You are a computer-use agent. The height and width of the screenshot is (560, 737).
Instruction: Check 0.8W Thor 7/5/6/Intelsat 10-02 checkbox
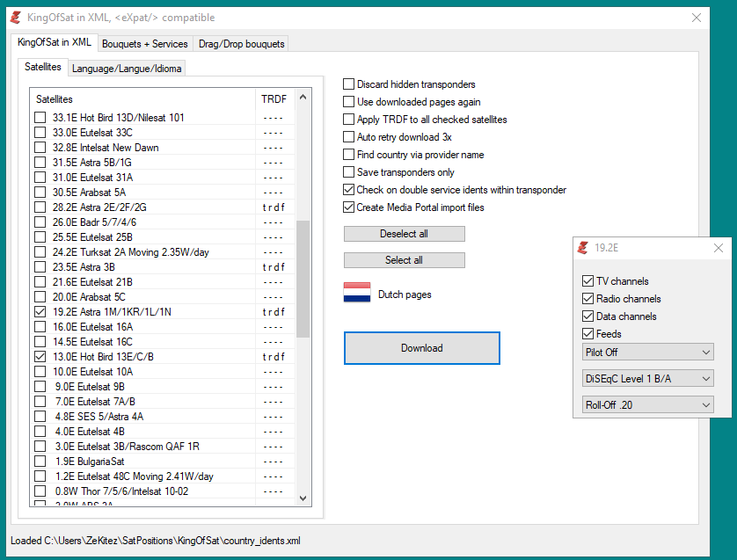click(40, 491)
